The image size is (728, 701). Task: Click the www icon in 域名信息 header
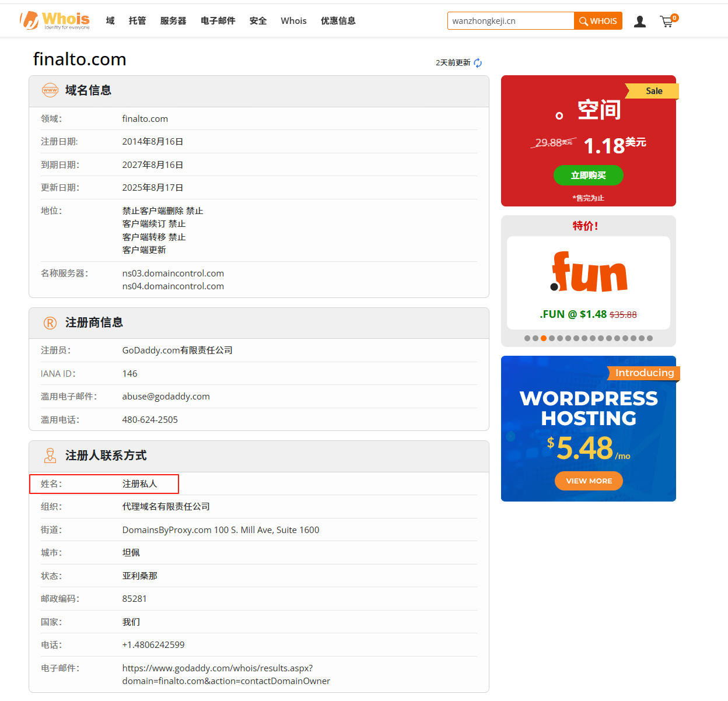(x=50, y=90)
